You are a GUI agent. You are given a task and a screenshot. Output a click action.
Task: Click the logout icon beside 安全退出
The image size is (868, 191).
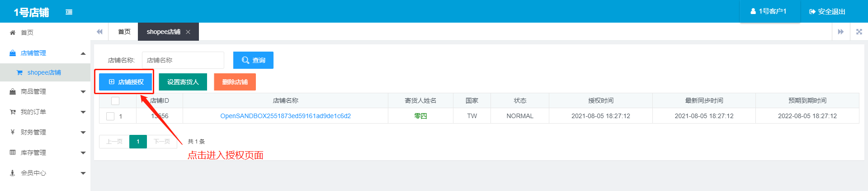click(812, 12)
